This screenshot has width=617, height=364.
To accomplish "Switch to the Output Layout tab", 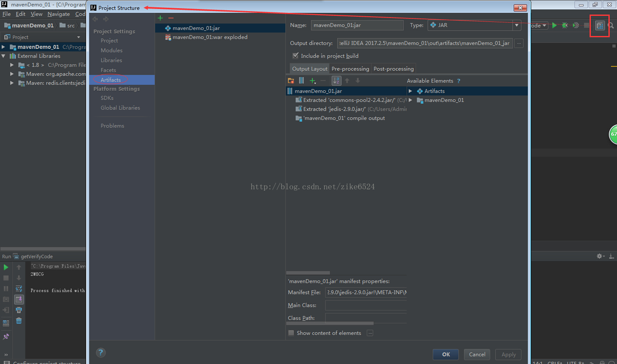I will click(x=310, y=69).
